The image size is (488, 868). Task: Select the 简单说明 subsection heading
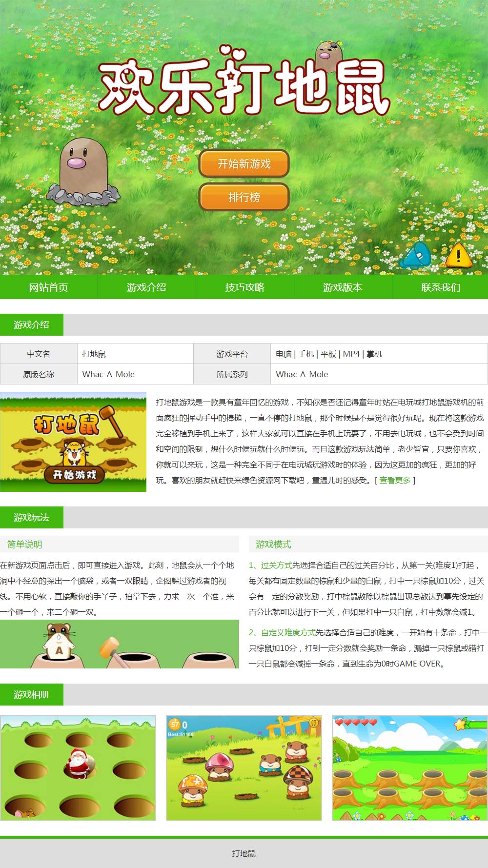[24, 544]
